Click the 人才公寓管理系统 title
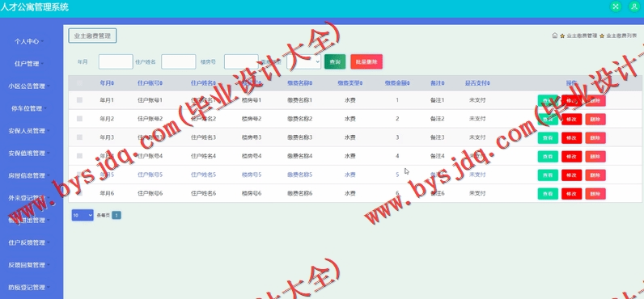 35,7
